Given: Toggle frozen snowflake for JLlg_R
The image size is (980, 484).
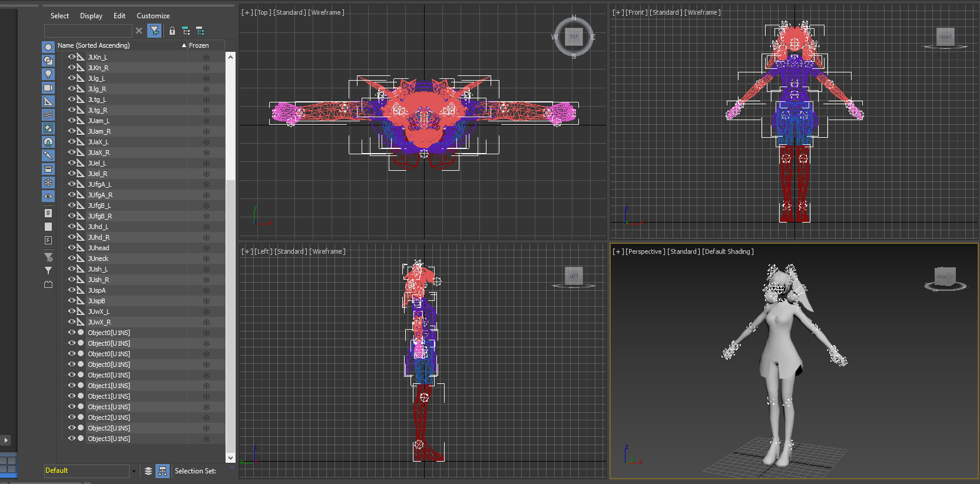Looking at the screenshot, I should click(x=206, y=89).
